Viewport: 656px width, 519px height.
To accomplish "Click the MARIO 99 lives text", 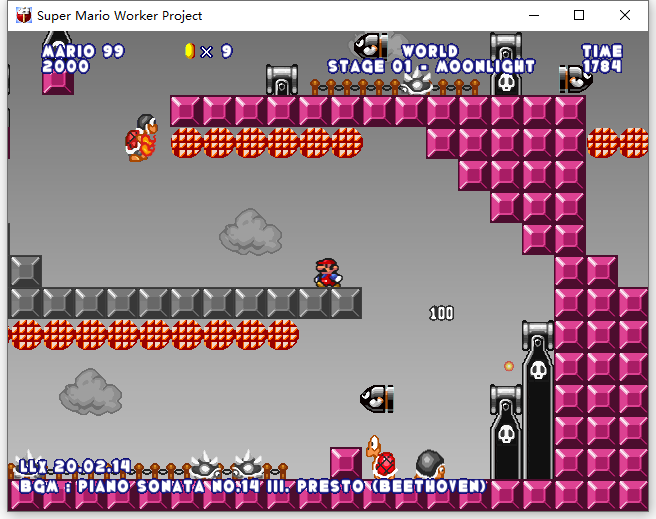I will 83,51.
